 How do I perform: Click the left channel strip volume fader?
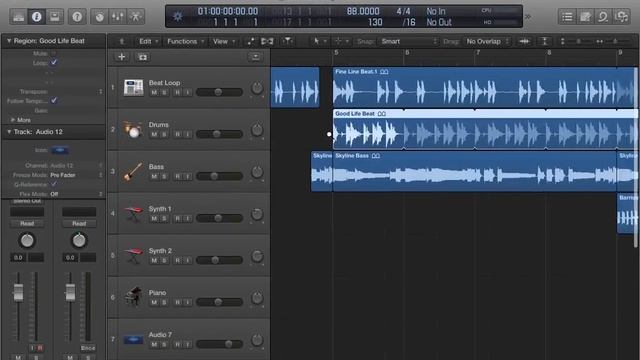click(x=18, y=292)
